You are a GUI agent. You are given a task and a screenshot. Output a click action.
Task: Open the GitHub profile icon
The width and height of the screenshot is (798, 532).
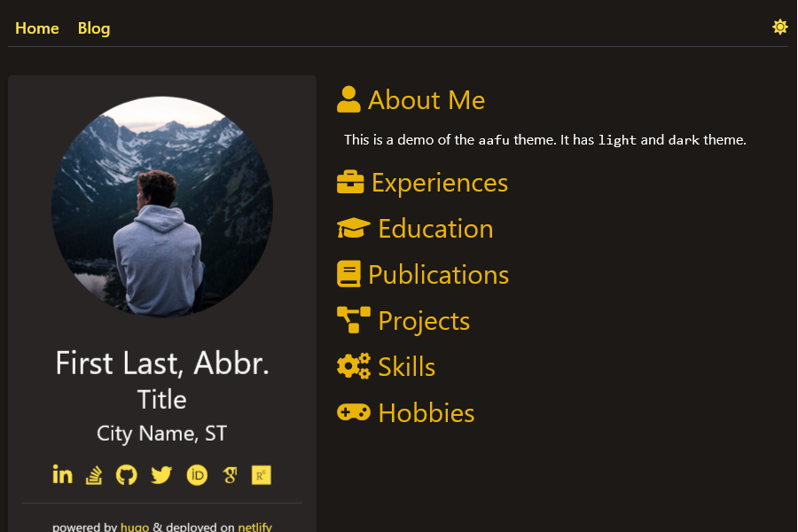127,475
